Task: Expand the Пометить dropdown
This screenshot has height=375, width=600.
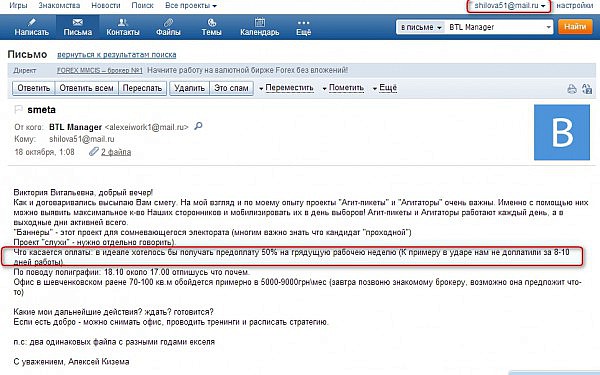Action: pos(343,88)
